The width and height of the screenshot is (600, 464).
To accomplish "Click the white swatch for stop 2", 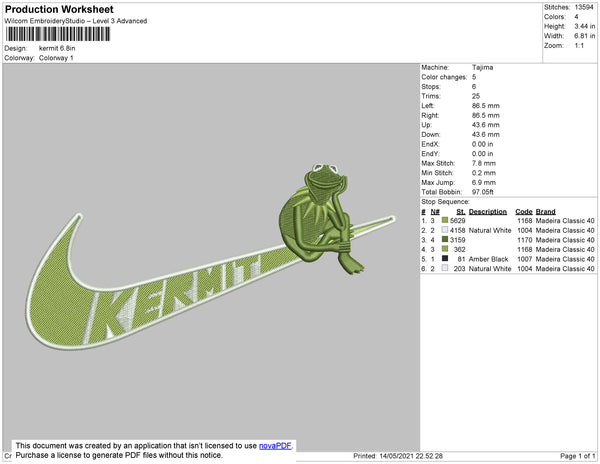I will [445, 230].
